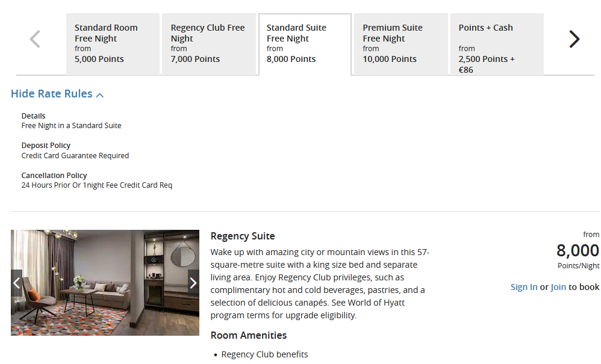Open the Regency Suite room photo
The height and width of the screenshot is (364, 601).
[105, 283]
